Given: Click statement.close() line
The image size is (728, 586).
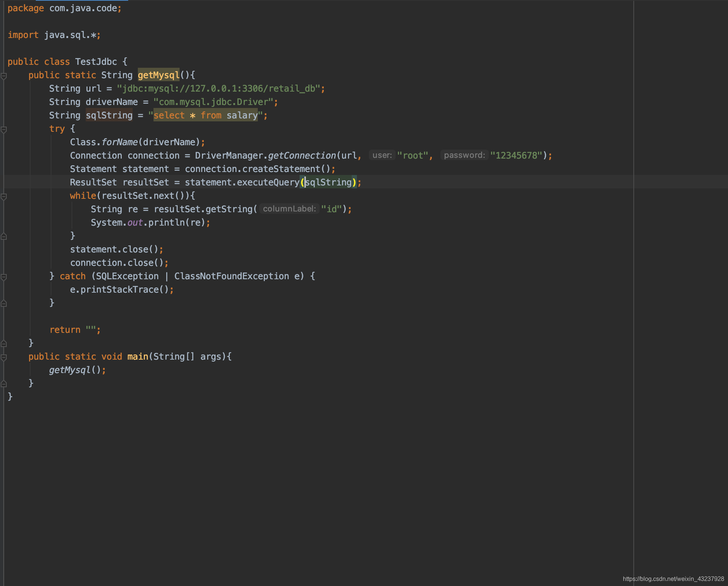Looking at the screenshot, I should [x=117, y=249].
